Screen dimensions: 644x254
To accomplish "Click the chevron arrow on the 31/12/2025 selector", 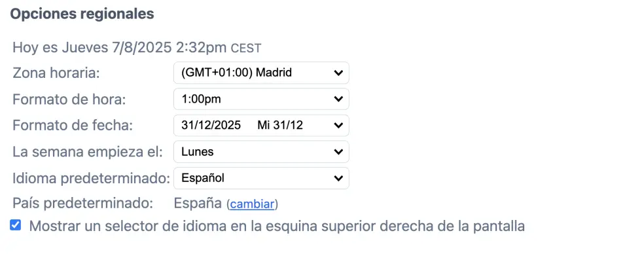I will click(338, 125).
